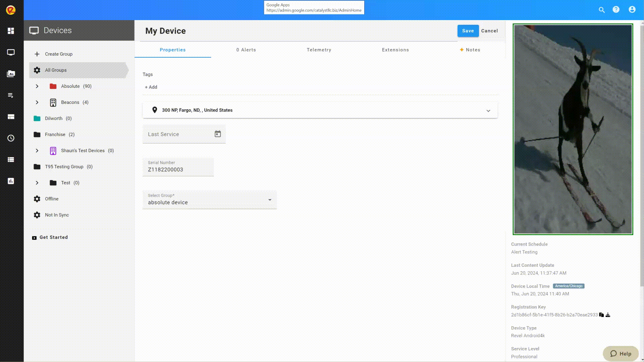Expand the Beacons group
Viewport: 644px width, 362px height.
pos(37,102)
